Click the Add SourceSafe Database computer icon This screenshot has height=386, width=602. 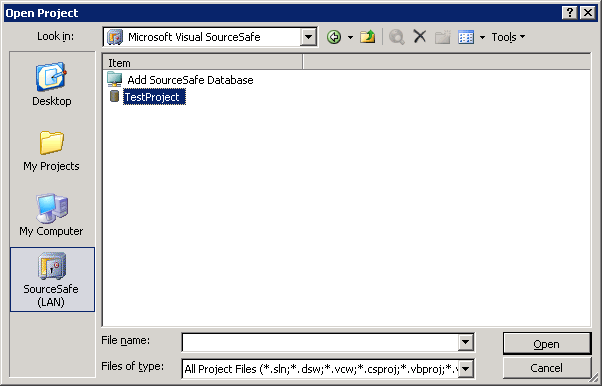[114, 79]
